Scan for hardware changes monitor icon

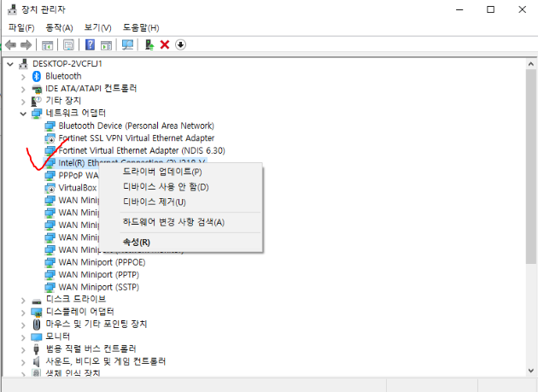tap(127, 45)
